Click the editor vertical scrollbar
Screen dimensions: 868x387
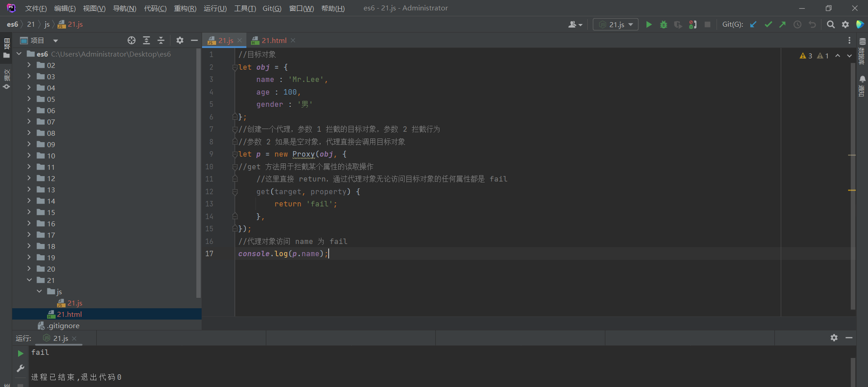point(853,186)
